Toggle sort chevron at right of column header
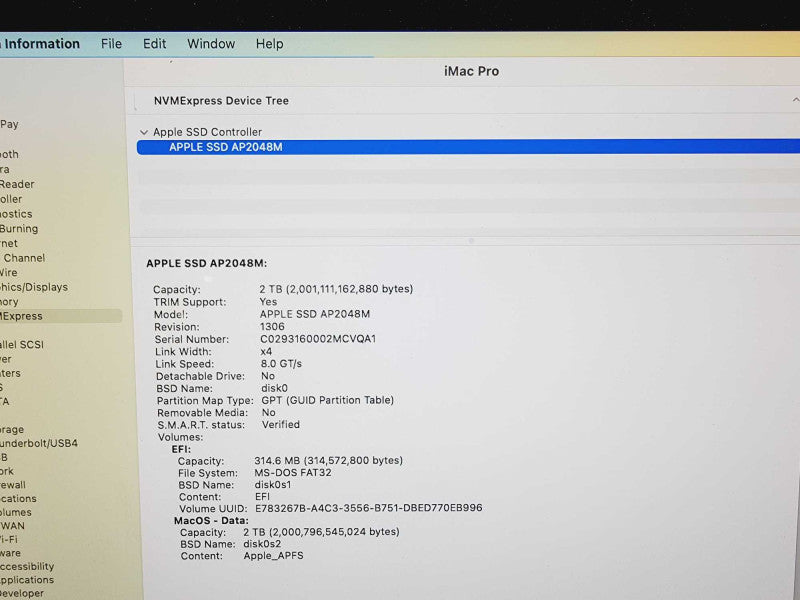 click(795, 100)
